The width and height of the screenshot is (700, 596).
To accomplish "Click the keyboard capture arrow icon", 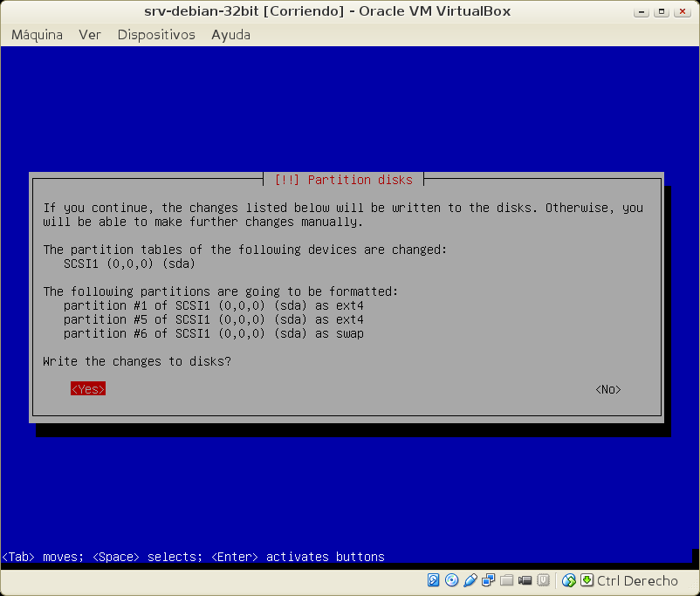I will click(587, 580).
